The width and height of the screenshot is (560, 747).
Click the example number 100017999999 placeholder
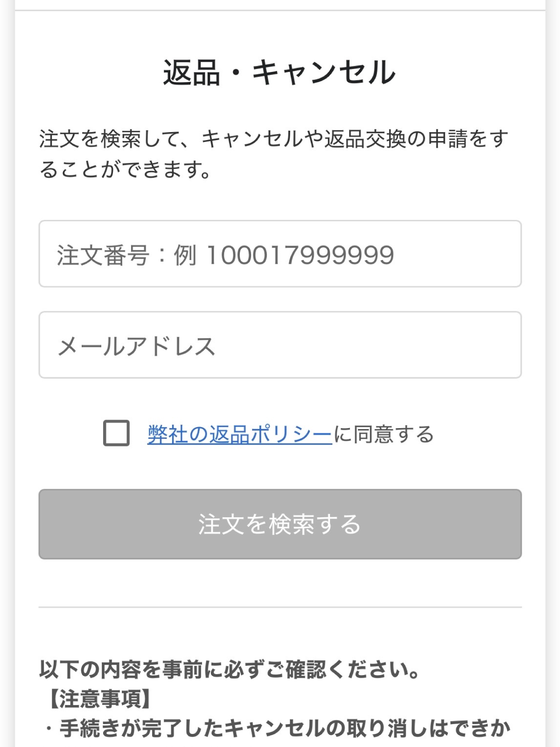(300, 255)
